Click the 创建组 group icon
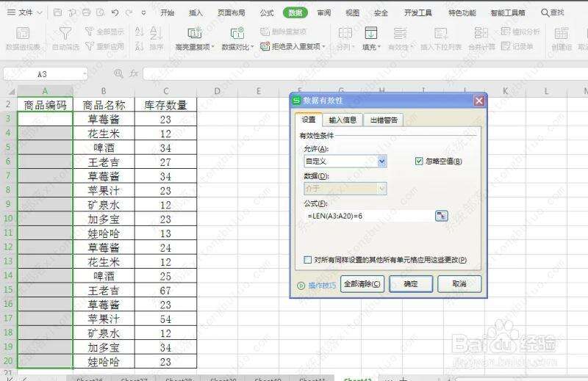This screenshot has width=588, height=381. (x=562, y=33)
